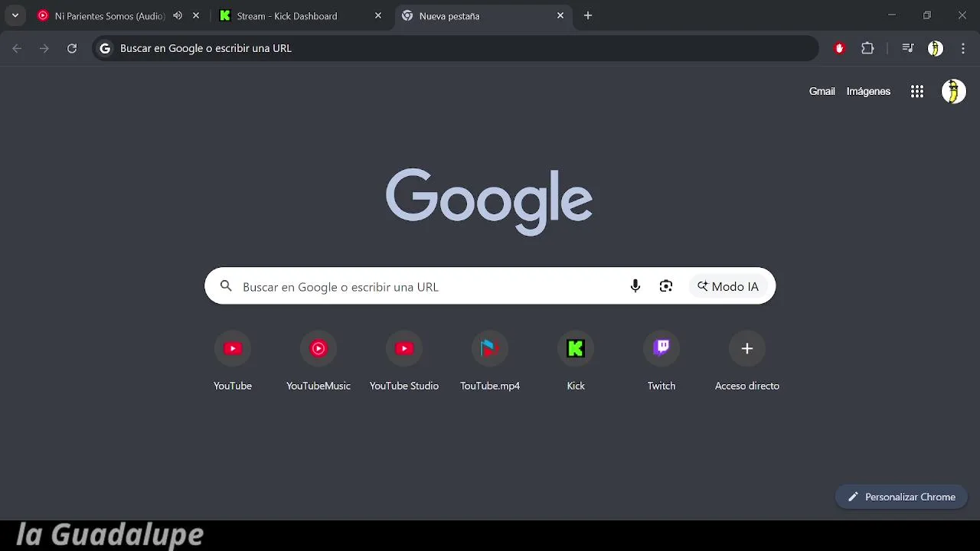Open the media controls button in the toolbar

click(x=908, y=48)
